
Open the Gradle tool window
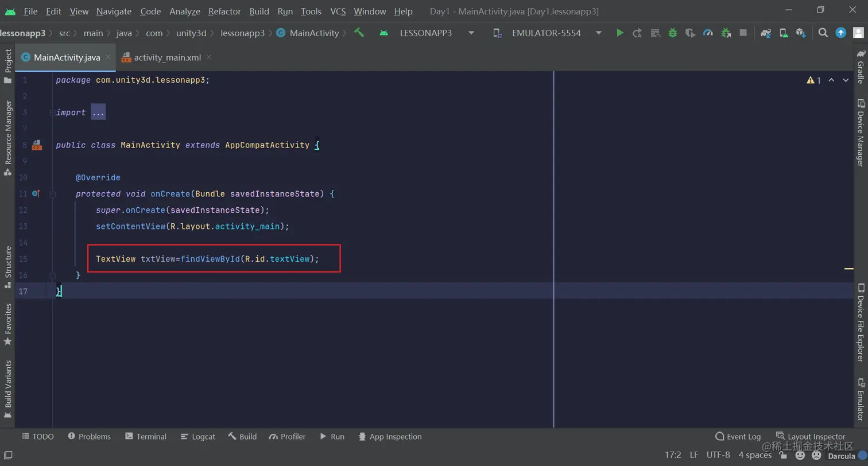(861, 66)
